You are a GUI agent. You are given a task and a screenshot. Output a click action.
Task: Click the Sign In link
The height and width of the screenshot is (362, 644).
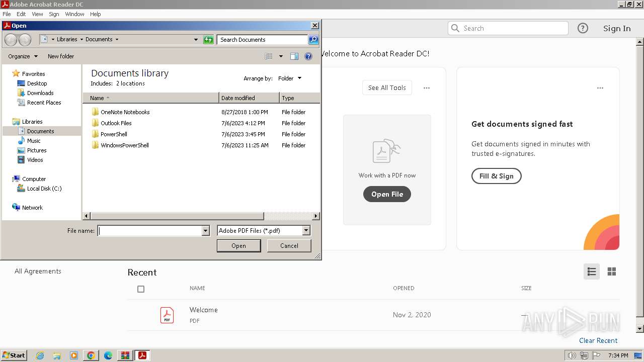click(x=617, y=29)
